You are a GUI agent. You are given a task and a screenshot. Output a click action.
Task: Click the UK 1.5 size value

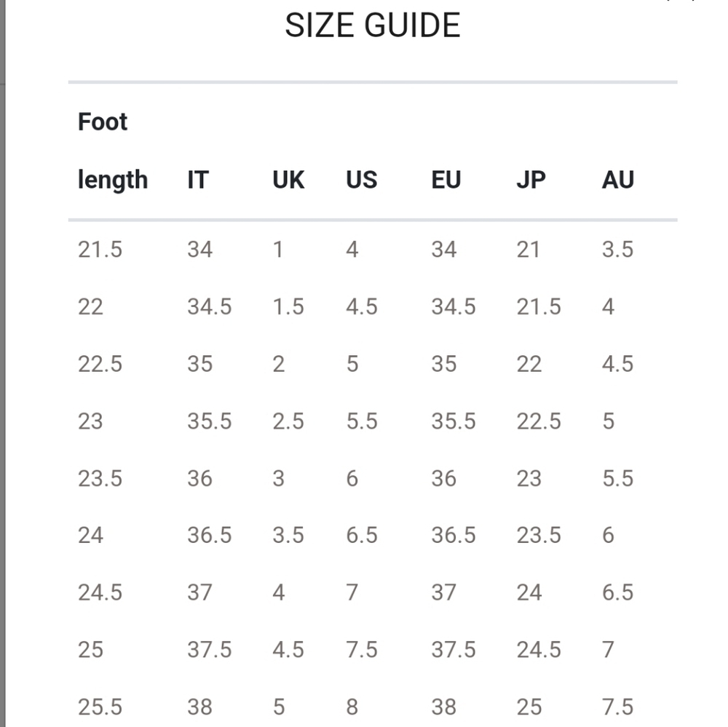click(288, 307)
